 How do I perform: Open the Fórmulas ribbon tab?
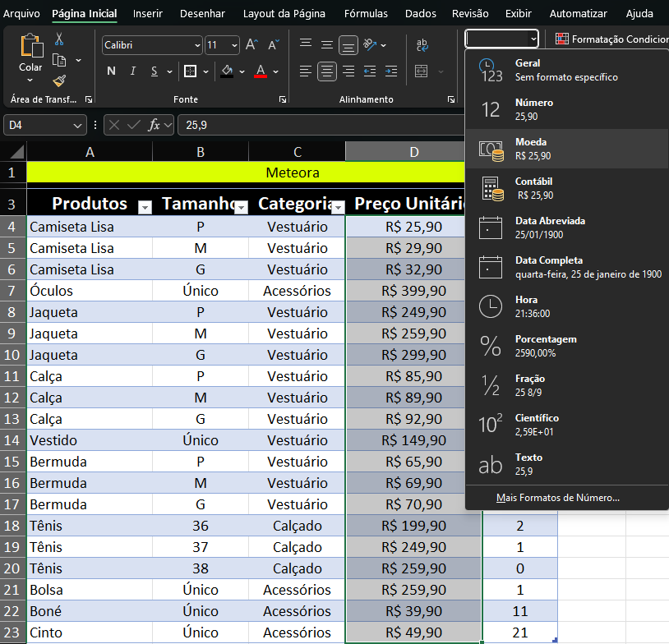tap(366, 13)
